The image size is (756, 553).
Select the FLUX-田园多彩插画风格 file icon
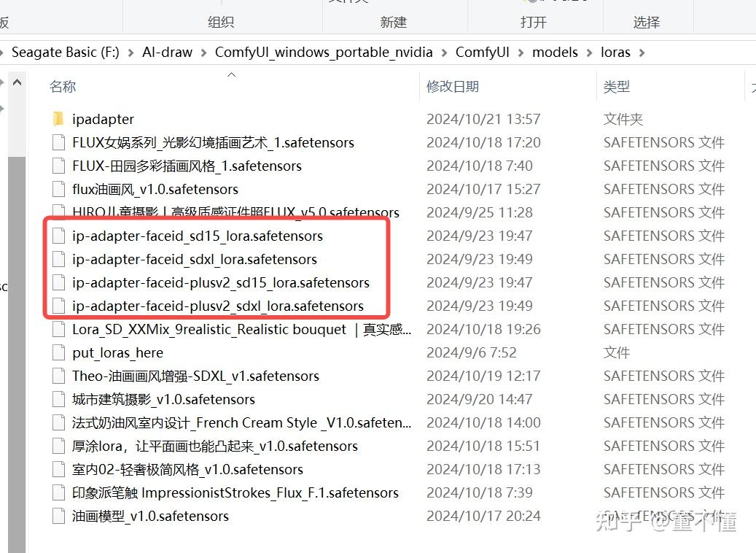click(58, 165)
